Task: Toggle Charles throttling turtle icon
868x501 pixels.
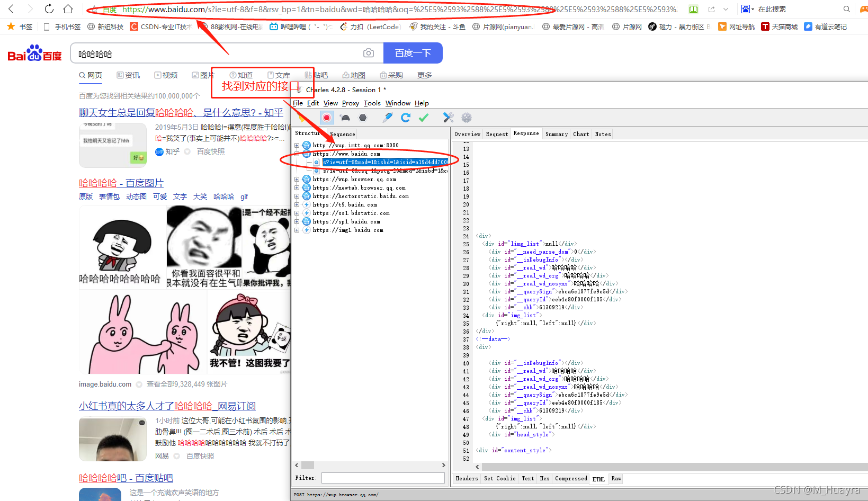Action: (x=345, y=118)
